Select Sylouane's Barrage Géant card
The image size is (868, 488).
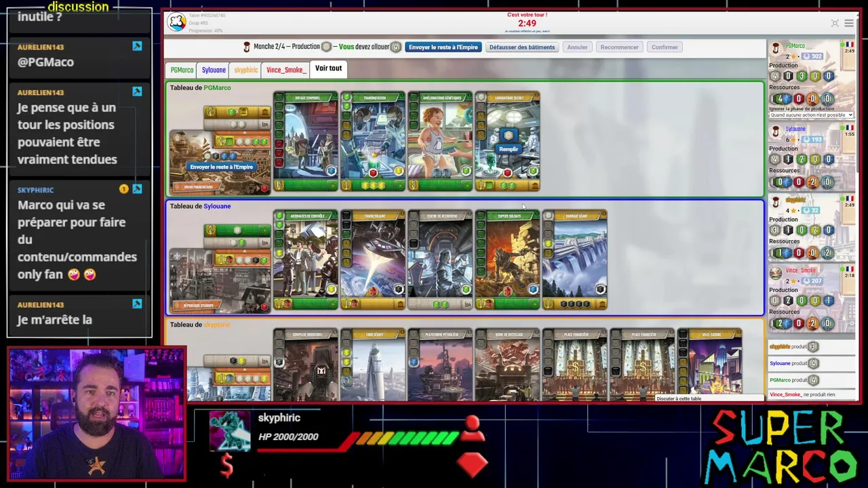pyautogui.click(x=574, y=260)
